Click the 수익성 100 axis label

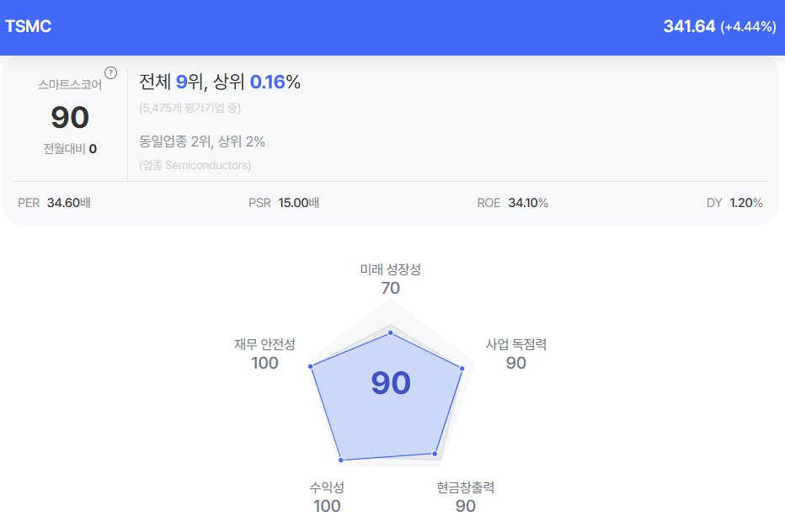[327, 497]
